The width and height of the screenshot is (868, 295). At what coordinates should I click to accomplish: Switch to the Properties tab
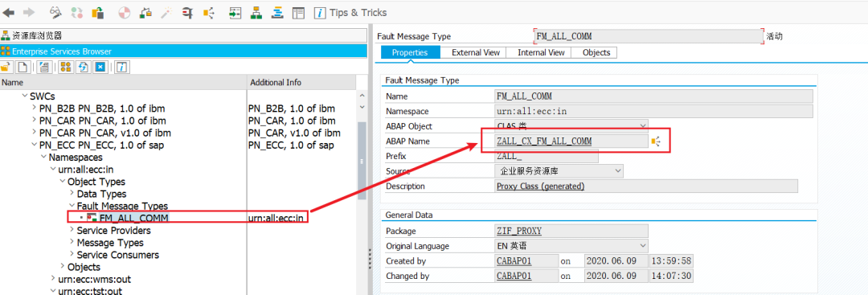tap(410, 52)
